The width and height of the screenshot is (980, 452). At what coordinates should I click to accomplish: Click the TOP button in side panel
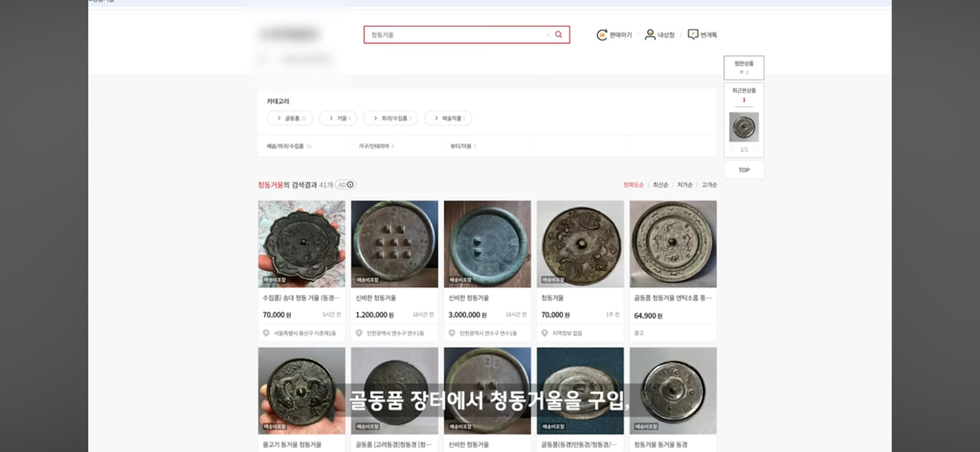pyautogui.click(x=744, y=170)
